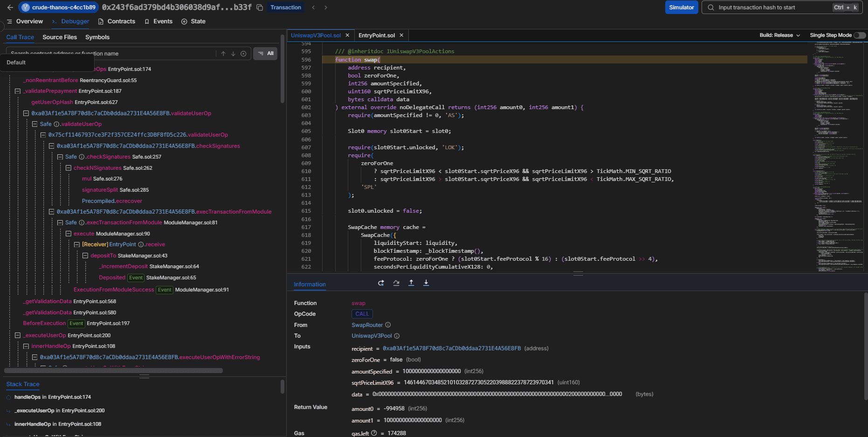The height and width of the screenshot is (437, 868).
Task: Click the crude-thanos project badge
Action: 59,7
